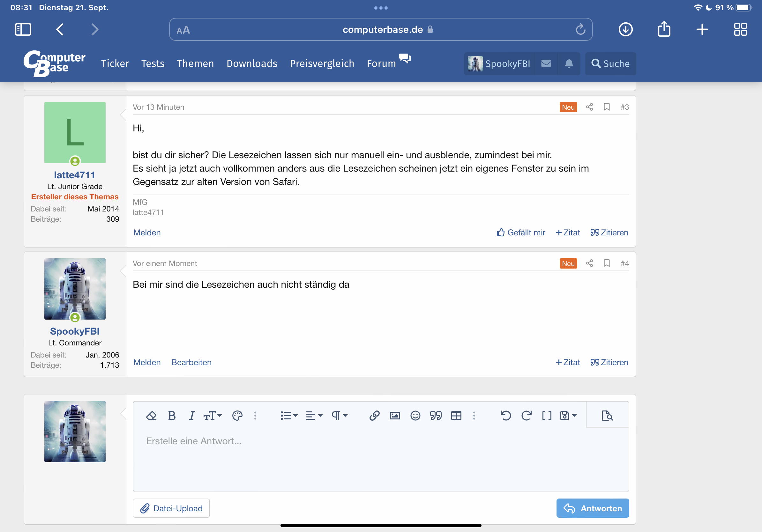The image size is (762, 532).
Task: Open the text alignment dropdown
Action: click(314, 416)
